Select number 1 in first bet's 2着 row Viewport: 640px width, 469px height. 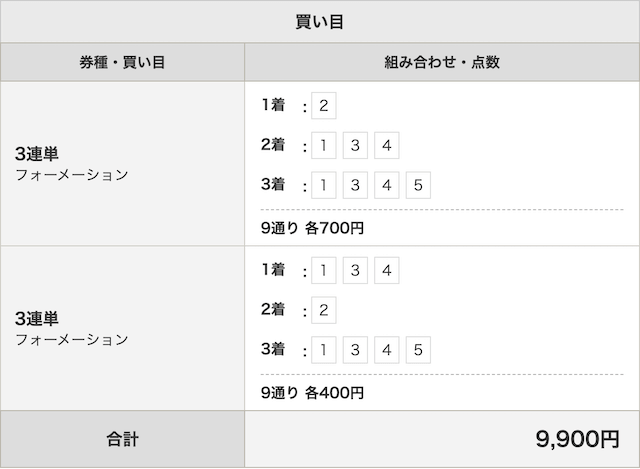click(324, 145)
